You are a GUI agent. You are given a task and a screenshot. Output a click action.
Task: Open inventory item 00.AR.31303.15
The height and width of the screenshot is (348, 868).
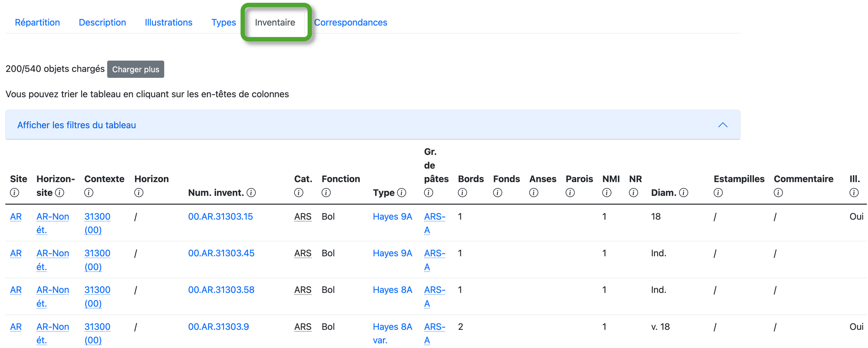[x=220, y=217]
